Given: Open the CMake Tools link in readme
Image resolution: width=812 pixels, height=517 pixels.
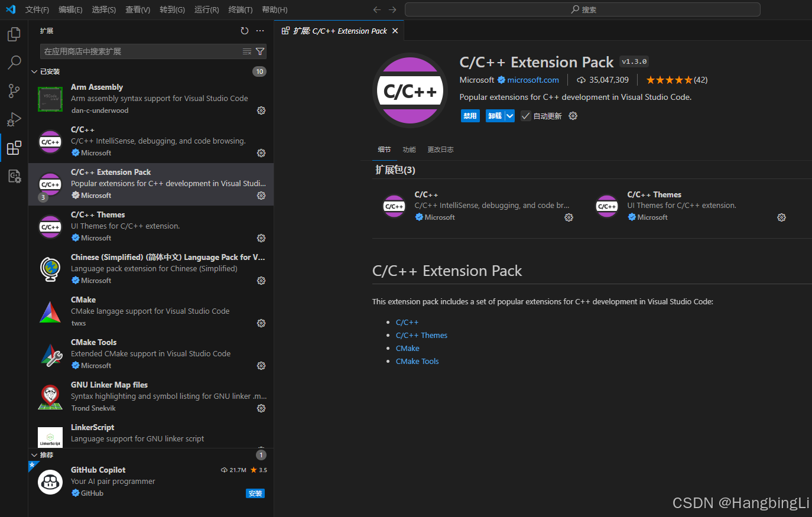Looking at the screenshot, I should coord(417,361).
